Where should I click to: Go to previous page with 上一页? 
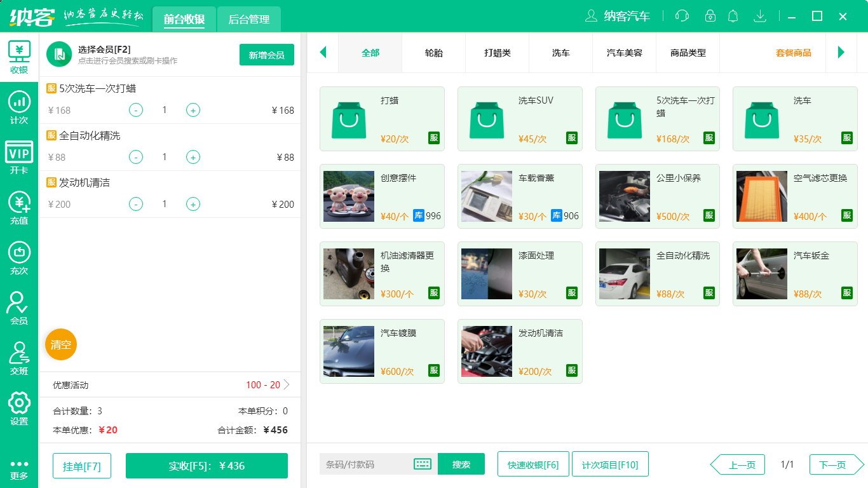pyautogui.click(x=738, y=464)
